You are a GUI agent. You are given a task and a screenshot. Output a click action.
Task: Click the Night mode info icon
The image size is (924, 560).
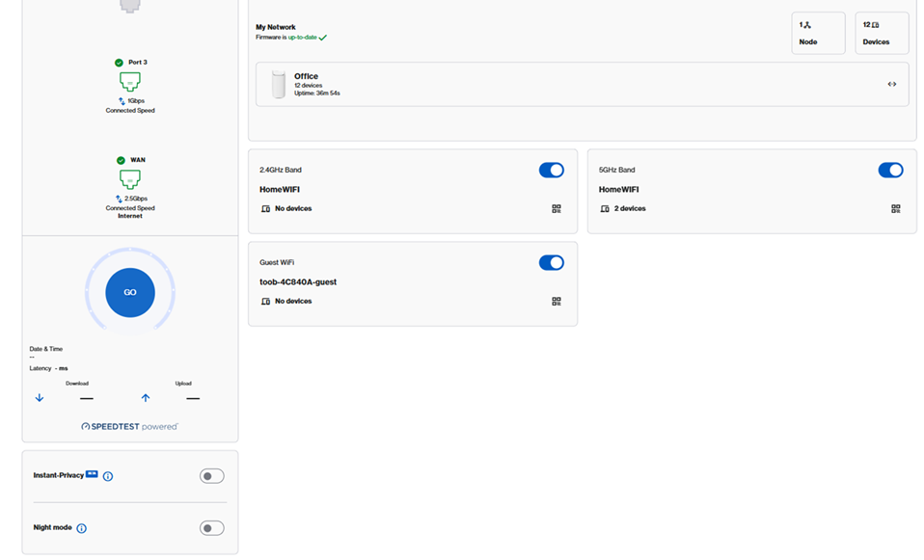pos(82,528)
